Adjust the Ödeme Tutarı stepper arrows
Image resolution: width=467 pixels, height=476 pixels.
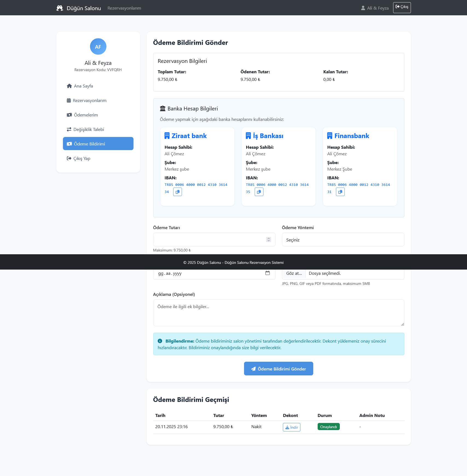pyautogui.click(x=268, y=240)
